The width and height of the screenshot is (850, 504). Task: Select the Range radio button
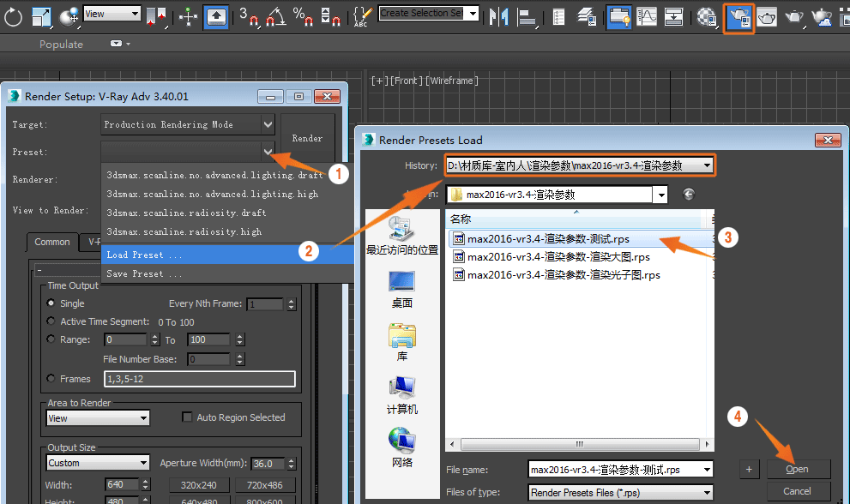(x=51, y=339)
